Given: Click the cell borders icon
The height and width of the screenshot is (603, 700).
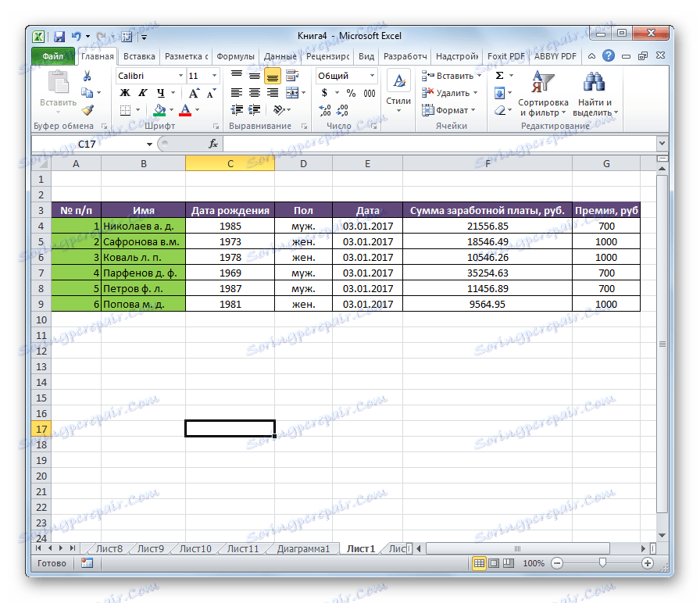Looking at the screenshot, I should pyautogui.click(x=126, y=110).
